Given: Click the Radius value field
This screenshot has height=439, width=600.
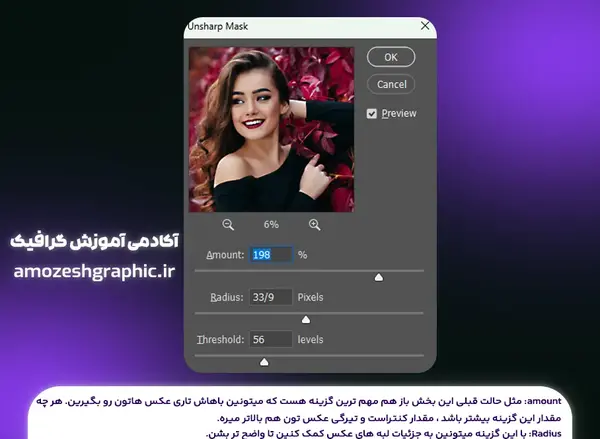Looking at the screenshot, I should [x=271, y=297].
